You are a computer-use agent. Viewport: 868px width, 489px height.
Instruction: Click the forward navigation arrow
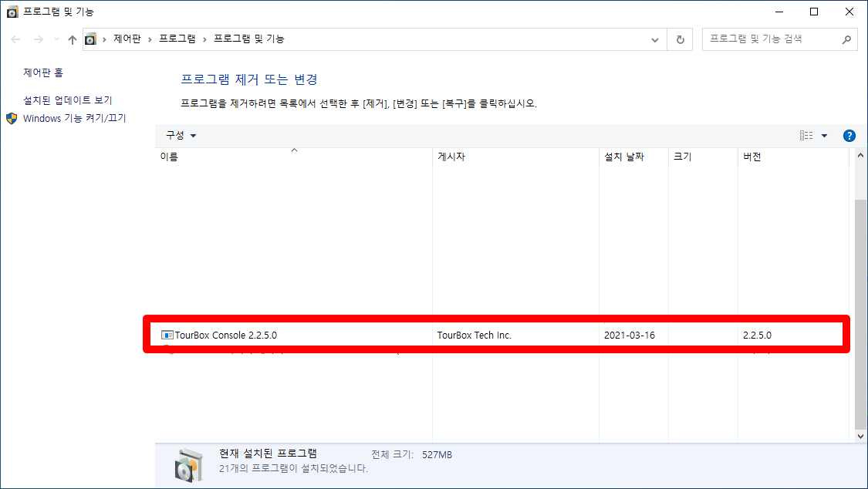tap(39, 39)
